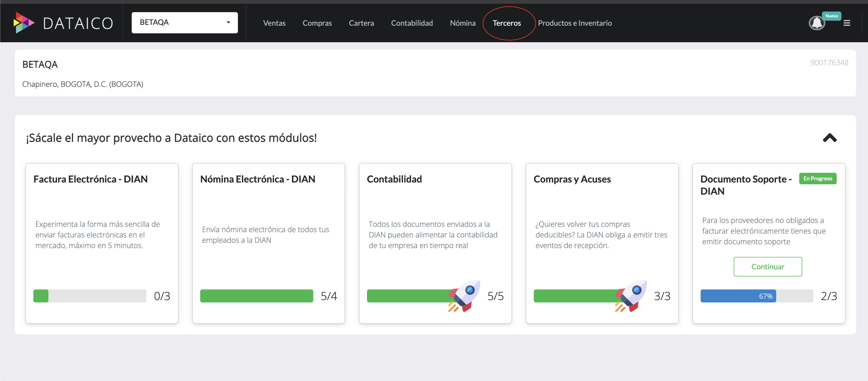Click the Nuevo badge

(831, 16)
